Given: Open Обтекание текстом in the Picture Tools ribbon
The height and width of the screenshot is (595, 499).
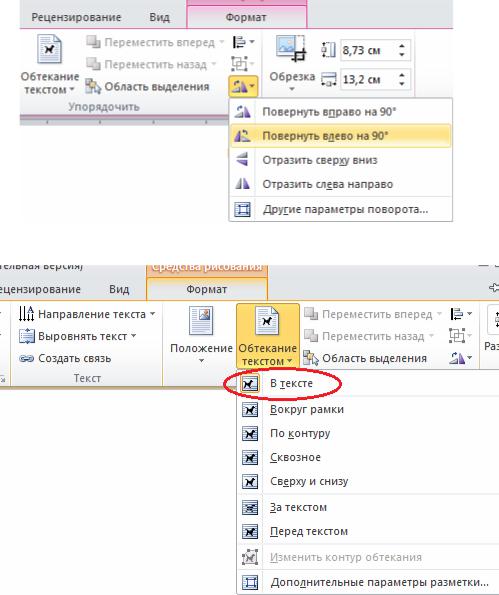Looking at the screenshot, I should pos(49,65).
